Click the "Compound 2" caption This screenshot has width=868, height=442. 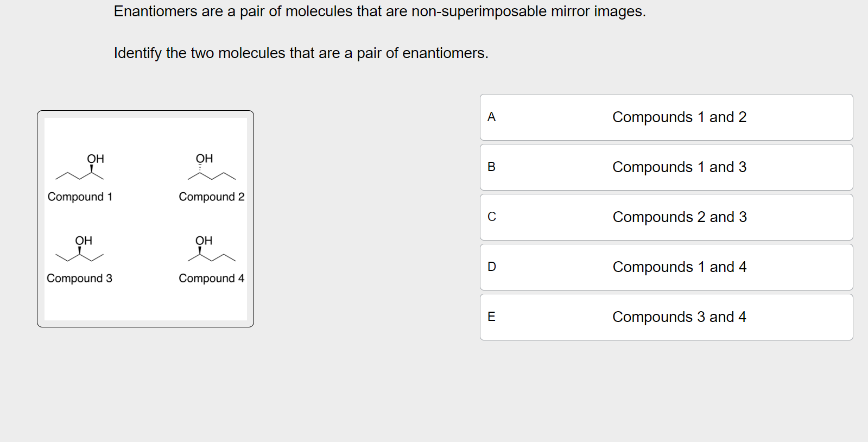tap(211, 197)
